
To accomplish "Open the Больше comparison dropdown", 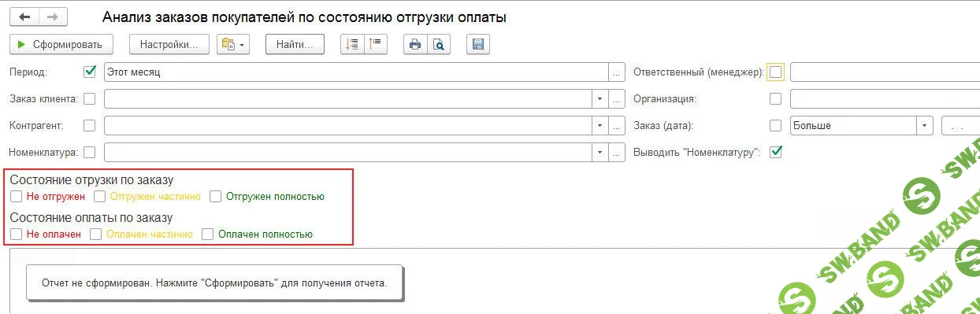I will tap(926, 125).
